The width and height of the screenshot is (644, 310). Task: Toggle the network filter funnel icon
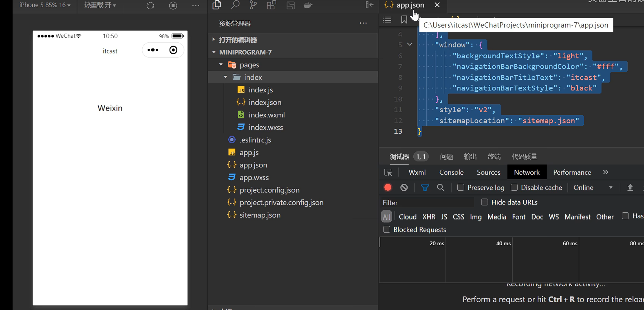pyautogui.click(x=425, y=188)
